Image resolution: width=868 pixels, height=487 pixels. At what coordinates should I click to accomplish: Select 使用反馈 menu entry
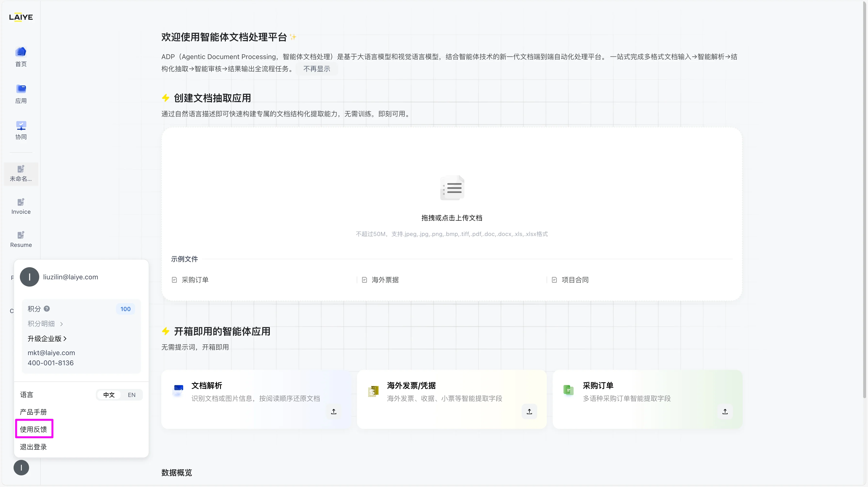33,429
